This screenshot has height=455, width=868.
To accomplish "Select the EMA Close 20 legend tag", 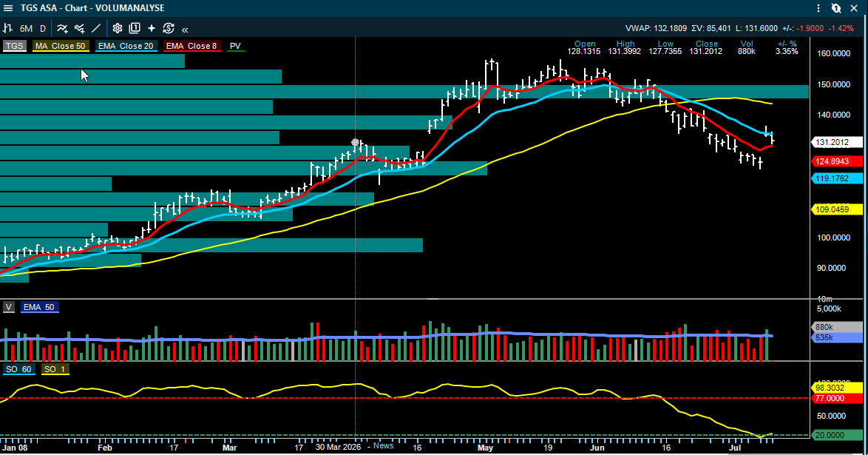I will point(126,46).
